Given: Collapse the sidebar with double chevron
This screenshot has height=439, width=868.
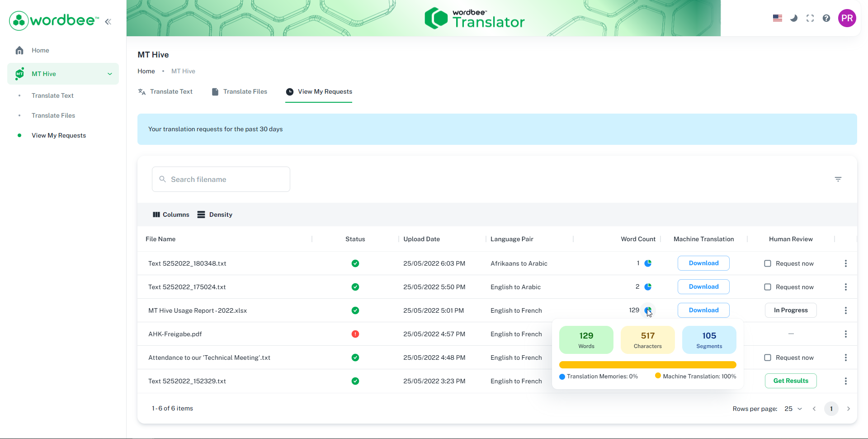Looking at the screenshot, I should [x=108, y=21].
